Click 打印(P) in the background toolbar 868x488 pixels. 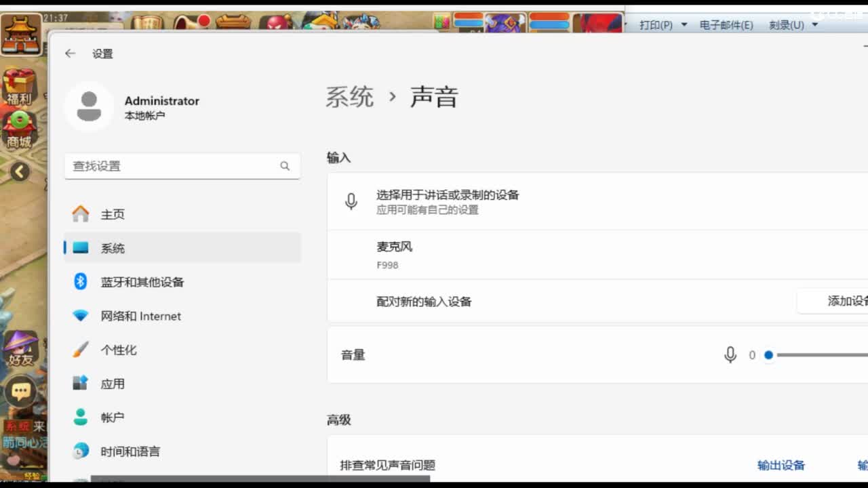click(x=656, y=25)
